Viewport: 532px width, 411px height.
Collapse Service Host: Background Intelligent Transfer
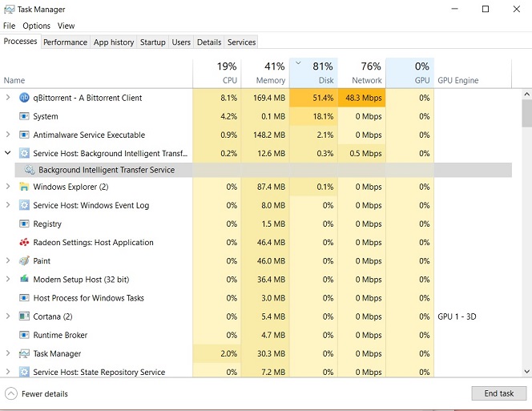[x=8, y=153]
